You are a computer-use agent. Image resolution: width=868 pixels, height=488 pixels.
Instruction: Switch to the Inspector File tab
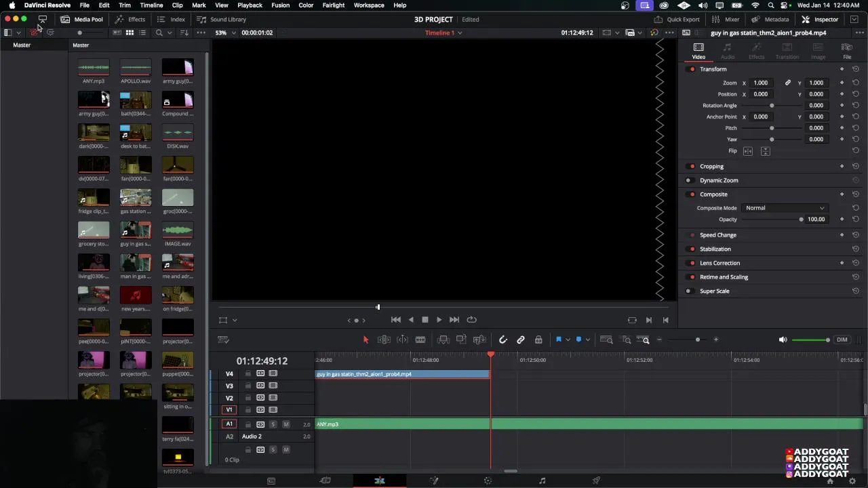[847, 51]
